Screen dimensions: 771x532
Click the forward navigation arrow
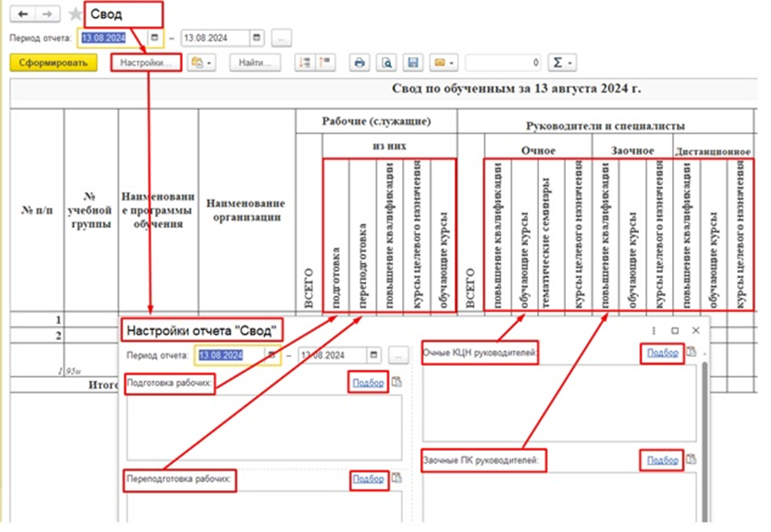(x=47, y=13)
